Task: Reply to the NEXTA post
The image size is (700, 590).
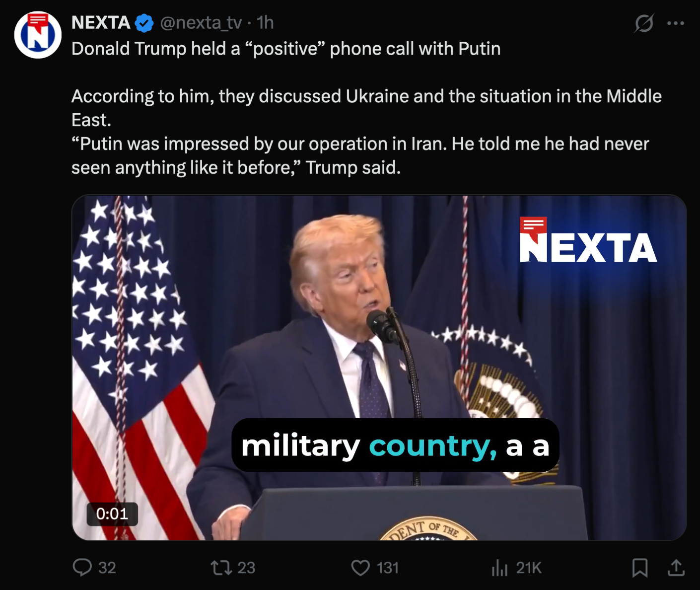Action: (x=82, y=567)
